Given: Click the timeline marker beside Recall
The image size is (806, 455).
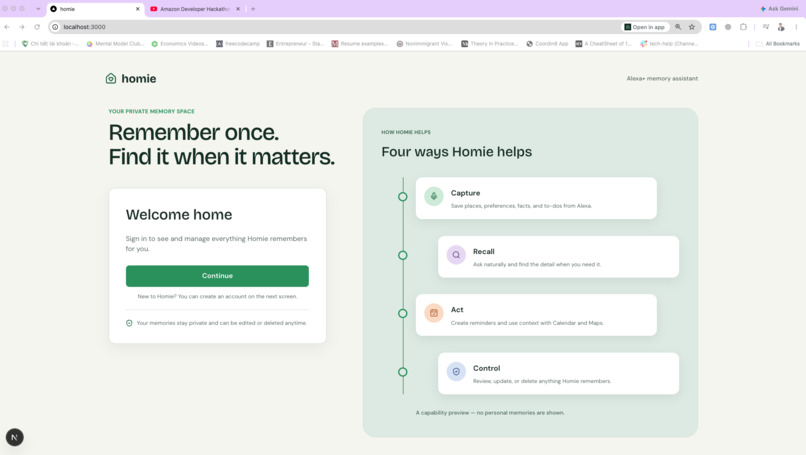Looking at the screenshot, I should coord(403,255).
